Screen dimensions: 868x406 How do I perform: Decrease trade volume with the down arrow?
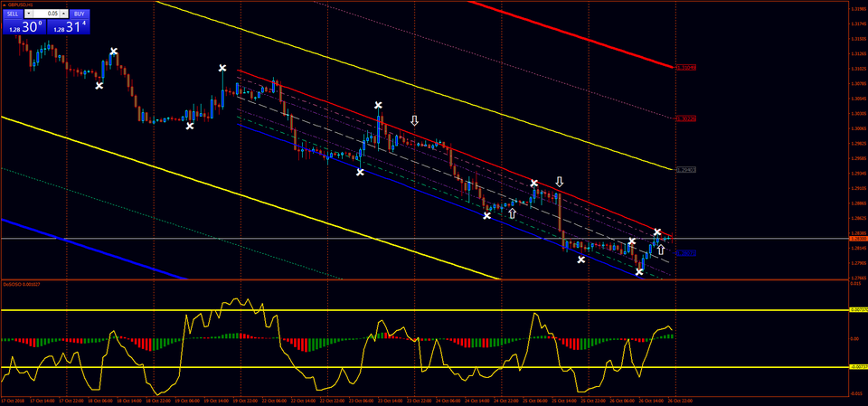[x=29, y=14]
